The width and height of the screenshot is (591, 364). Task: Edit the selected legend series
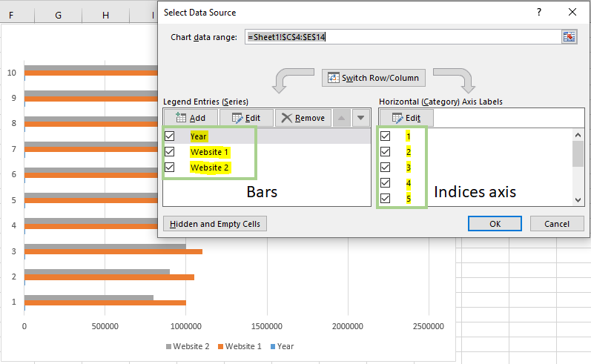(245, 118)
